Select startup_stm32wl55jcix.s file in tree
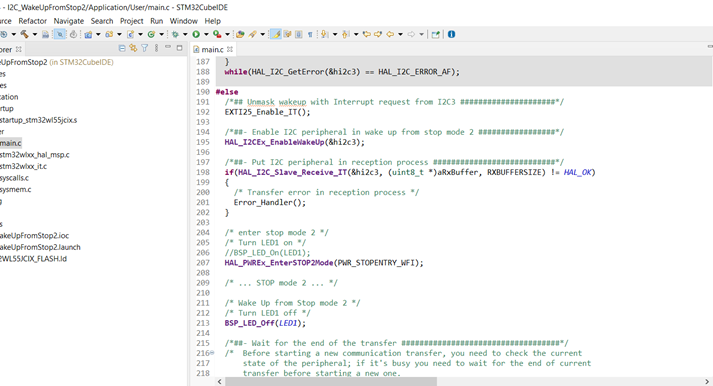The width and height of the screenshot is (713, 386). [38, 120]
